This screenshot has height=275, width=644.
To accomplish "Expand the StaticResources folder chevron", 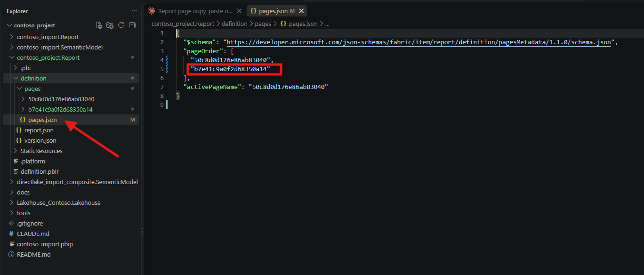I will click(16, 151).
